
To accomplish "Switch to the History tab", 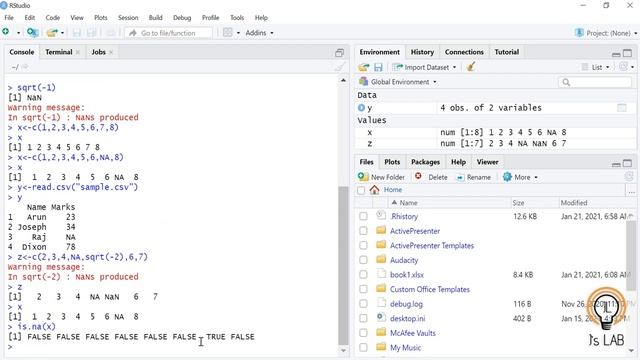I will click(x=422, y=52).
